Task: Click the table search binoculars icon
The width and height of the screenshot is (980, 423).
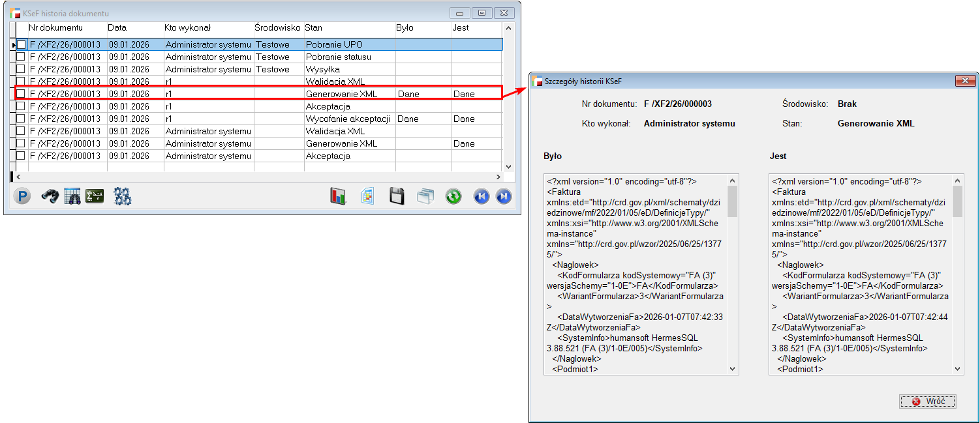Action: (x=72, y=197)
